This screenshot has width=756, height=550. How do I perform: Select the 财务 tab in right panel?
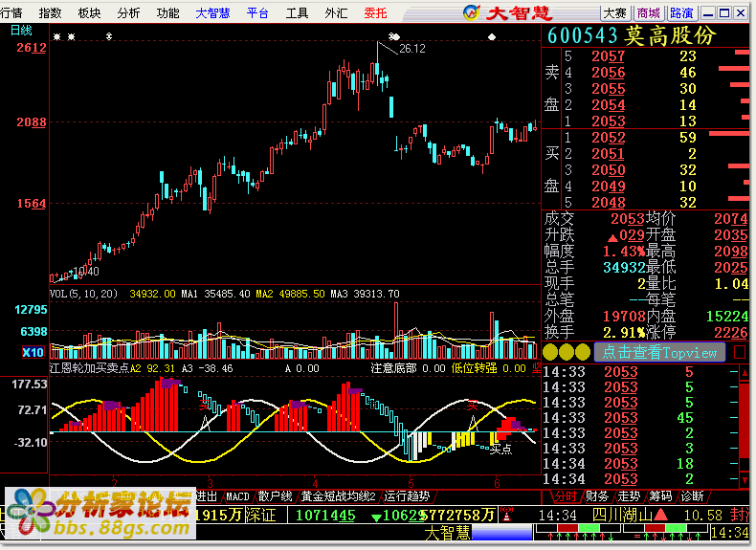tap(597, 496)
